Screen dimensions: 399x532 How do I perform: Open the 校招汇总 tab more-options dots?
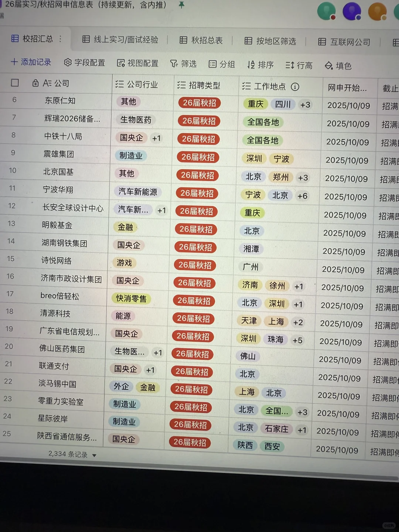(61, 38)
